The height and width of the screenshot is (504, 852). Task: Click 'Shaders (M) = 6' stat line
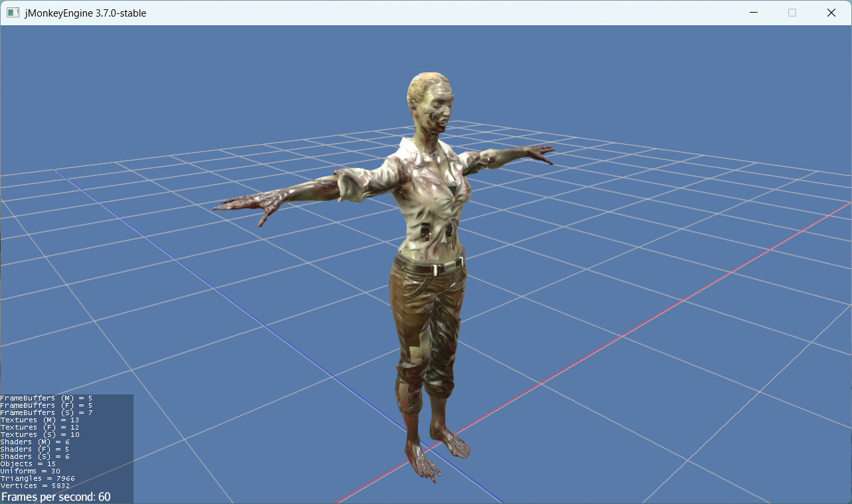tap(35, 442)
